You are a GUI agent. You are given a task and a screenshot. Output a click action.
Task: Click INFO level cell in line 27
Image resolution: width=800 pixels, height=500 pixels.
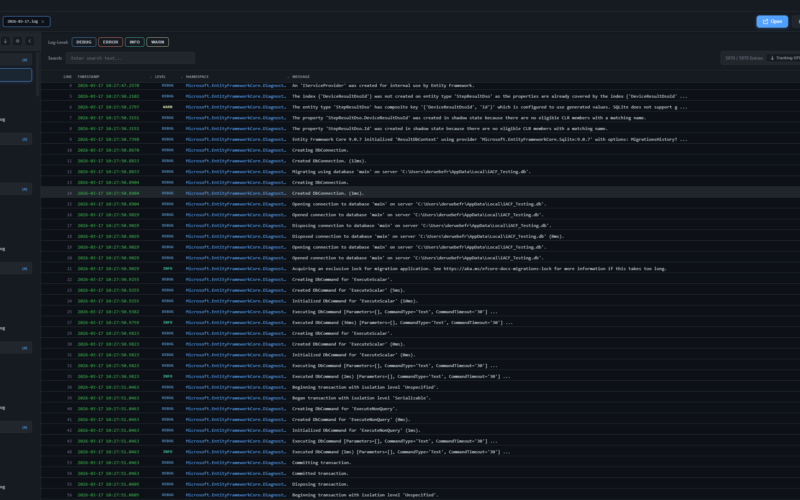coord(167,322)
